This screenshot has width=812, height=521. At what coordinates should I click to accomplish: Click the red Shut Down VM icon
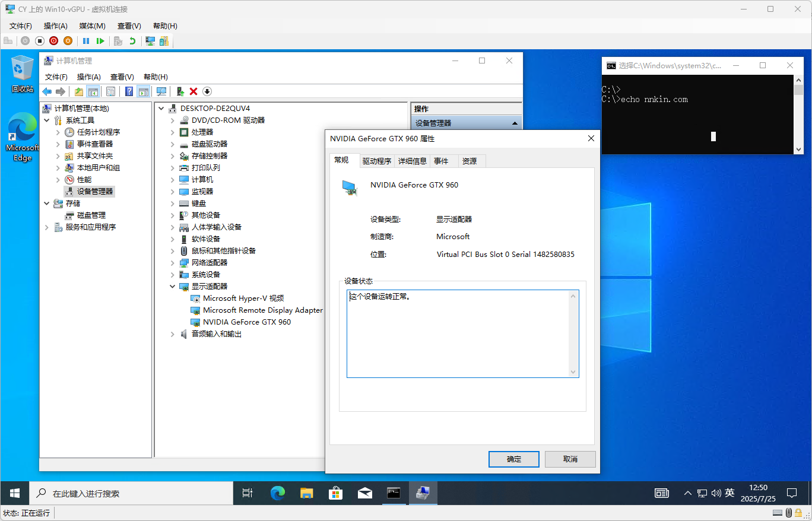[53, 41]
